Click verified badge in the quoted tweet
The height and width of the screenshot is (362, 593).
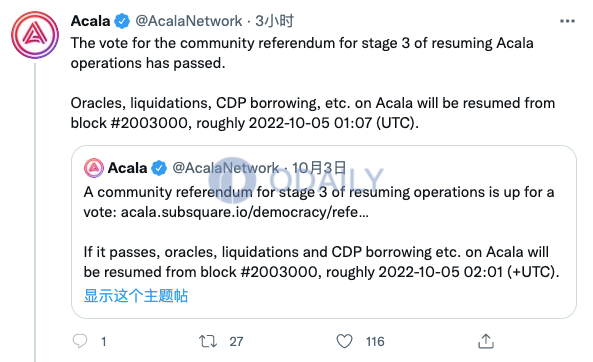coord(159,168)
